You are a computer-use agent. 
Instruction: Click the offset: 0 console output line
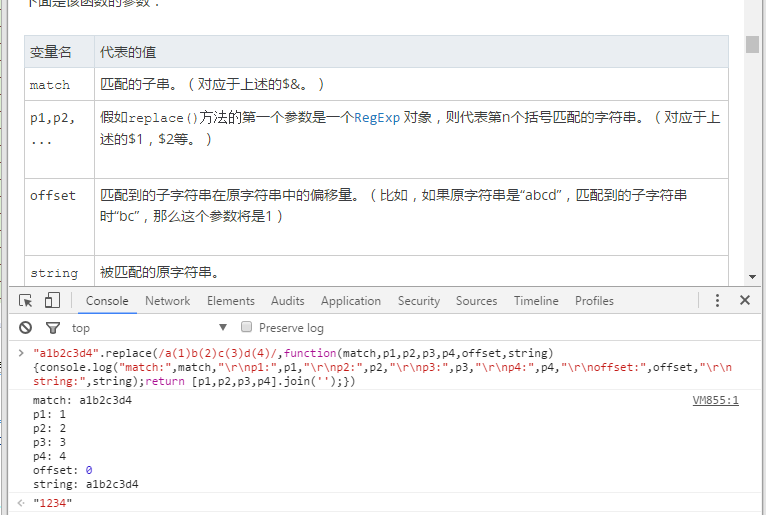tap(63, 470)
